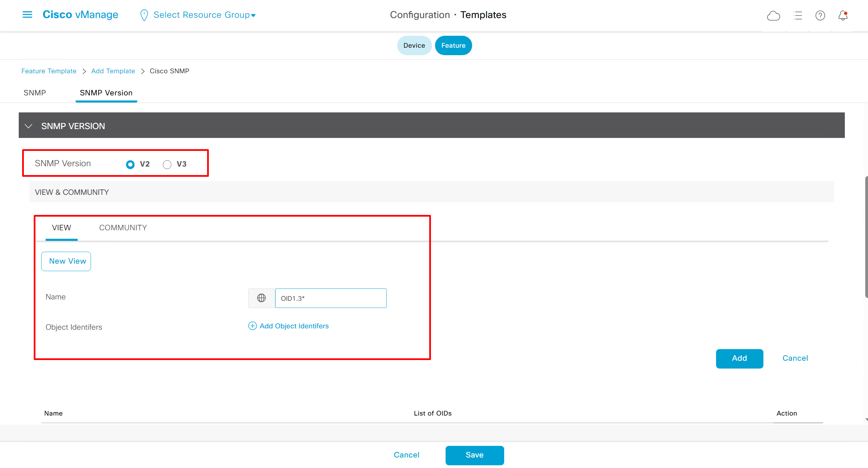
Task: Open the help question mark icon
Action: [820, 15]
